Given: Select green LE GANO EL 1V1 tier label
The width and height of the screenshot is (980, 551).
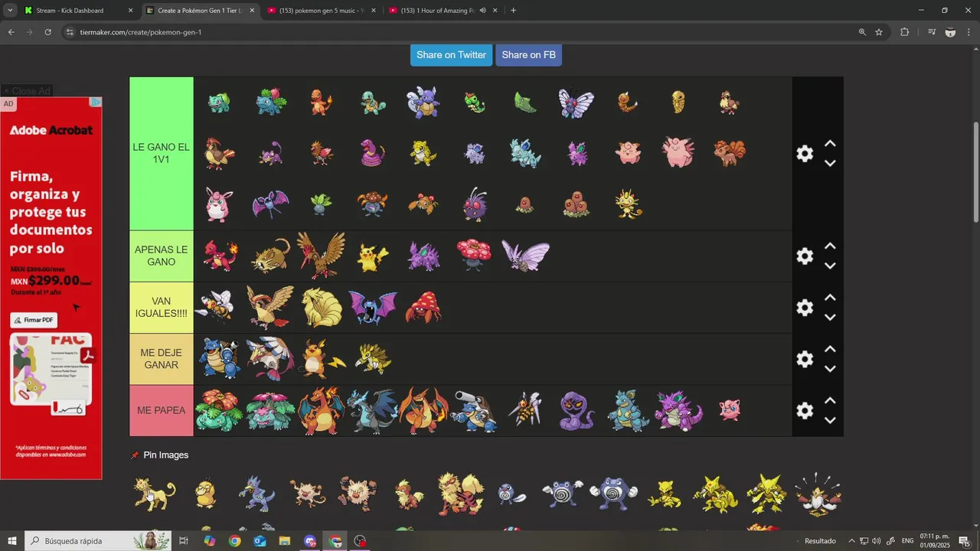Looking at the screenshot, I should tap(162, 154).
